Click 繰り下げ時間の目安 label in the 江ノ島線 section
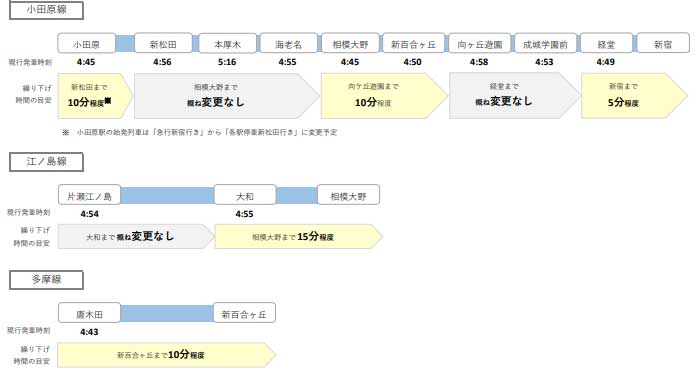The image size is (700, 370). coord(32,237)
